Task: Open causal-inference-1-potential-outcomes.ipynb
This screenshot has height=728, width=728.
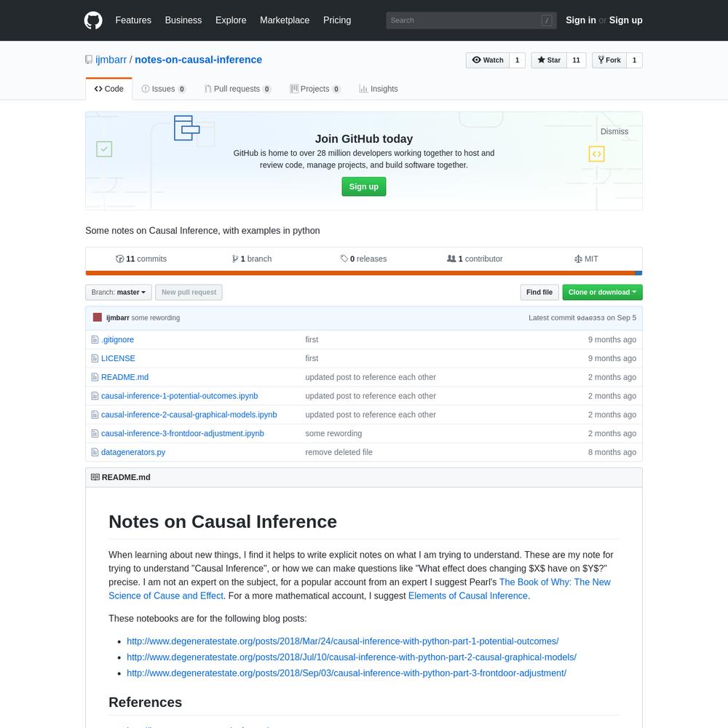Action: click(x=180, y=396)
